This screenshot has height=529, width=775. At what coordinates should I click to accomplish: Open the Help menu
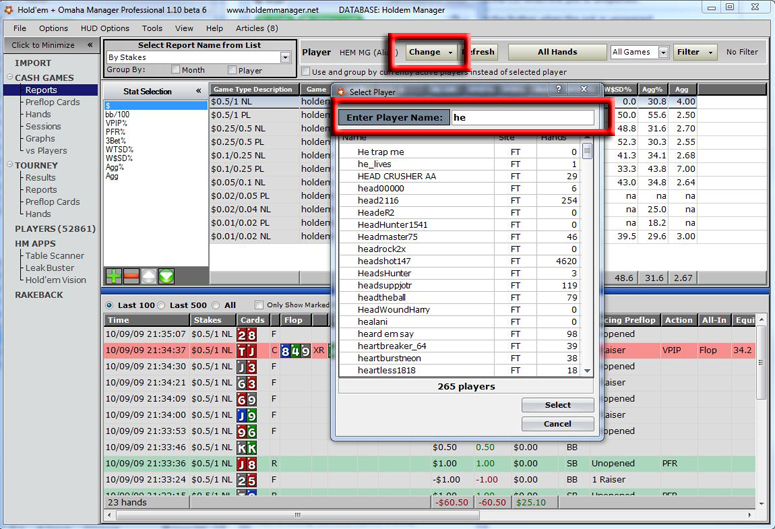(x=215, y=28)
